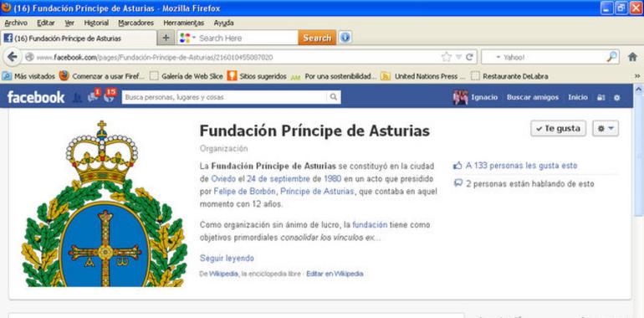Open the Príncipe de Asturias description link

coord(317,191)
